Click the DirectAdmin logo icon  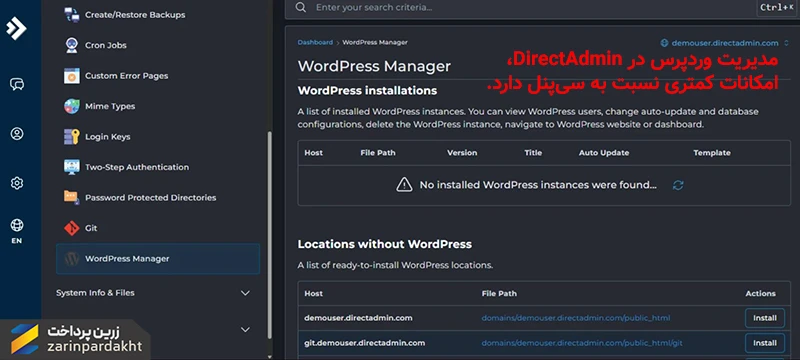pos(16,29)
